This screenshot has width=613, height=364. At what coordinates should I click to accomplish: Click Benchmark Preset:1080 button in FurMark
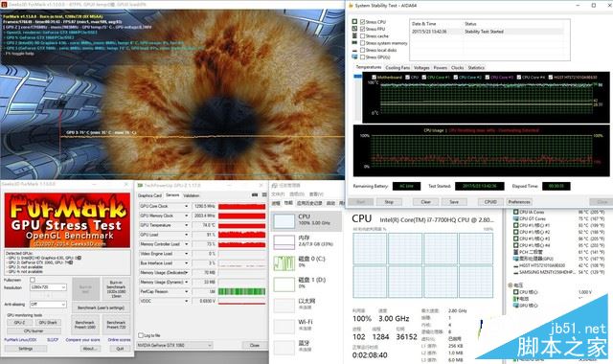(x=85, y=325)
